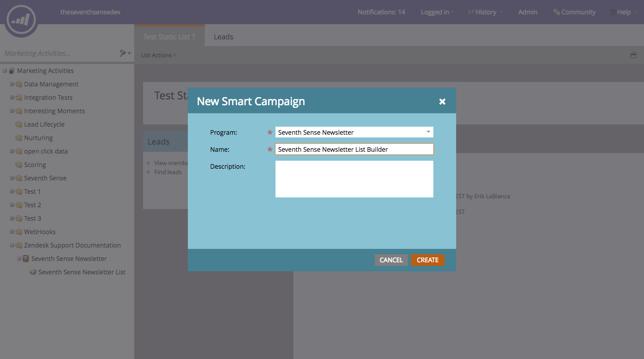This screenshot has width=644, height=359.
Task: Open the List Actions menu
Action: click(158, 56)
